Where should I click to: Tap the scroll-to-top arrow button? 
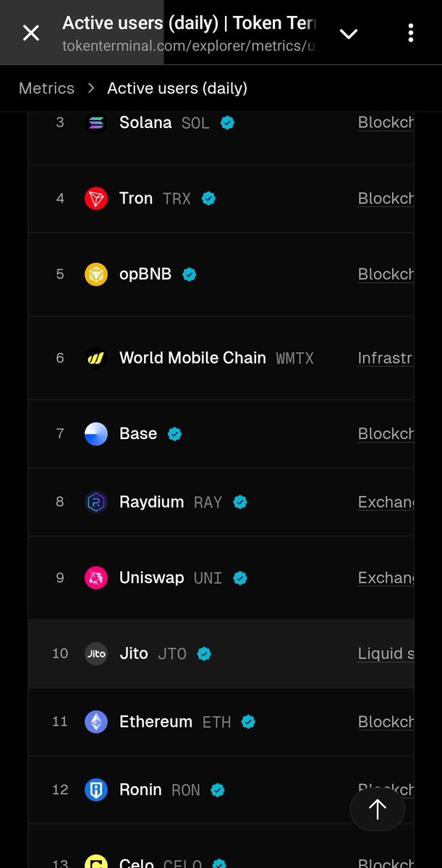[377, 809]
